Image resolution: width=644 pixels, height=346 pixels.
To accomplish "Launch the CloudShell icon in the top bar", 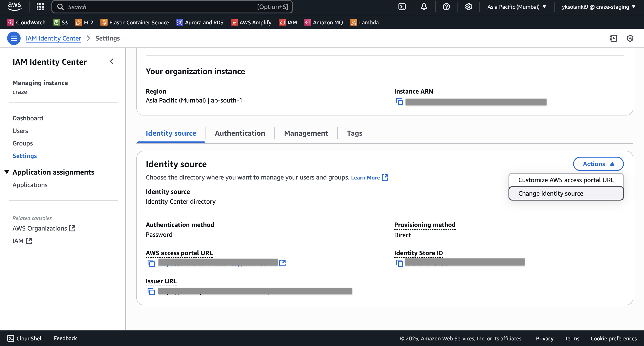I will tap(402, 7).
